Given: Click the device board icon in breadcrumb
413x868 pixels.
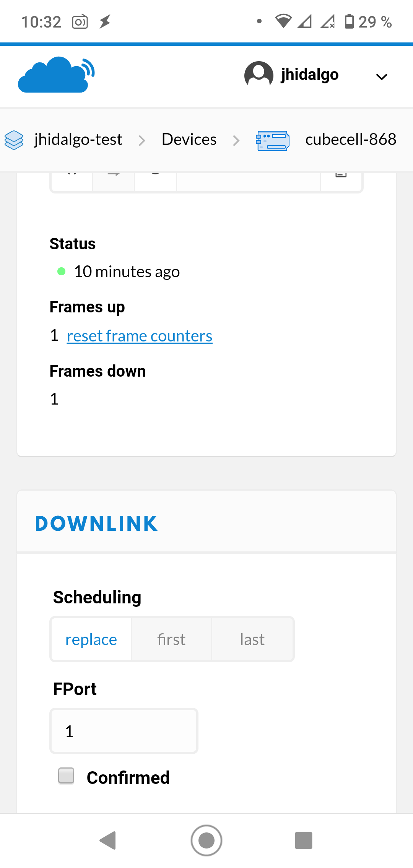Looking at the screenshot, I should [272, 140].
